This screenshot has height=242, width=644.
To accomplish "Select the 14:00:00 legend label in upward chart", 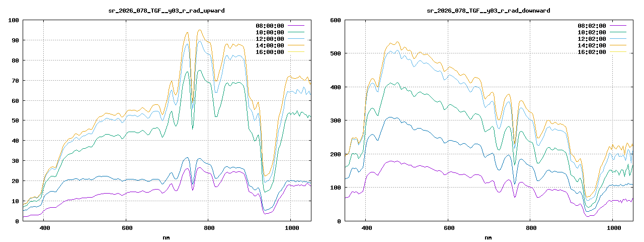I will pos(270,45).
